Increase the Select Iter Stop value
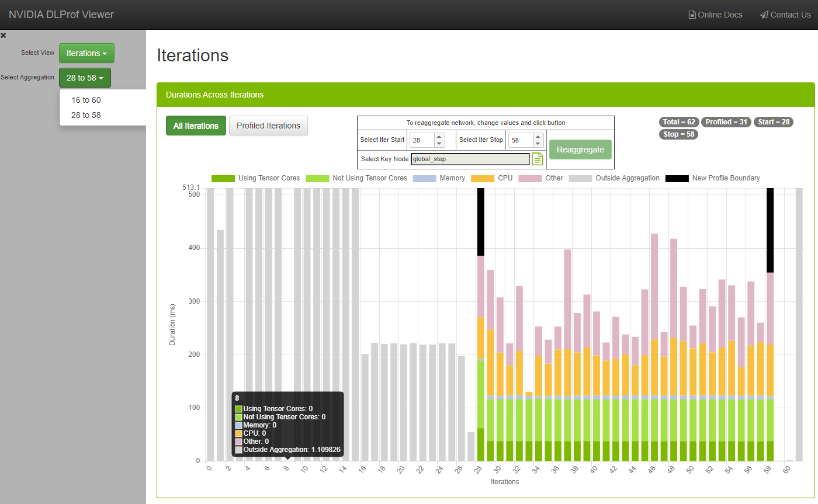Viewport: 818px width, 504px height. pos(538,137)
